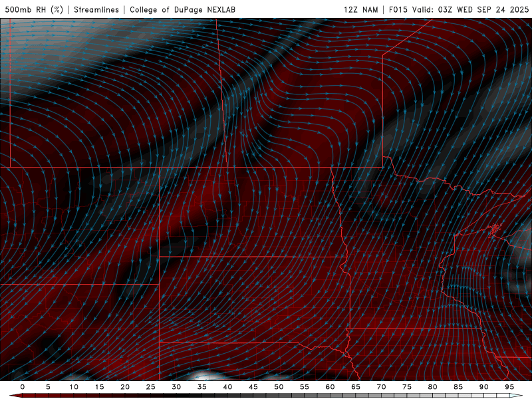Click the 50 value on the color scale
The image size is (532, 399).
(279, 387)
